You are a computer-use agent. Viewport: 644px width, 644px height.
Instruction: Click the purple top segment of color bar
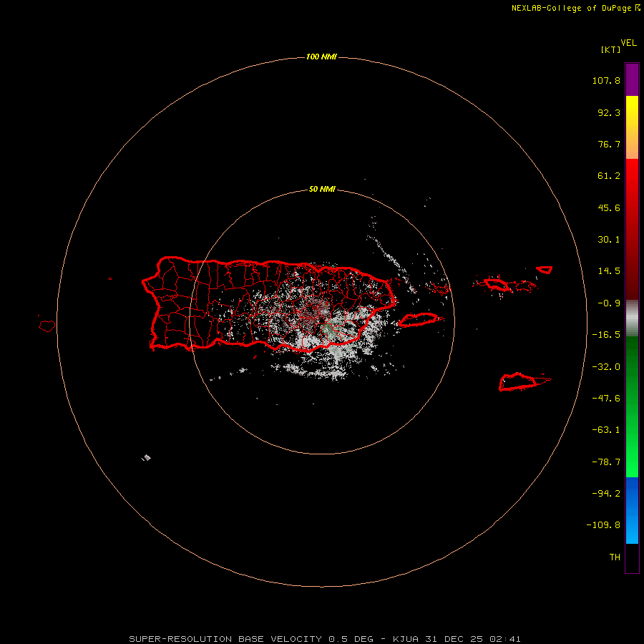pos(632,79)
